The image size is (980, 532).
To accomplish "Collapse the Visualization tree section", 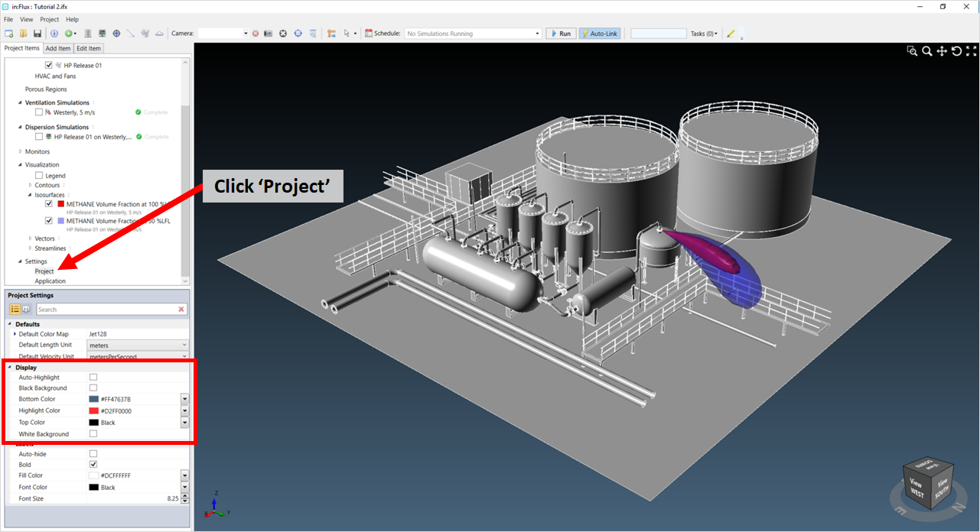I will point(20,164).
